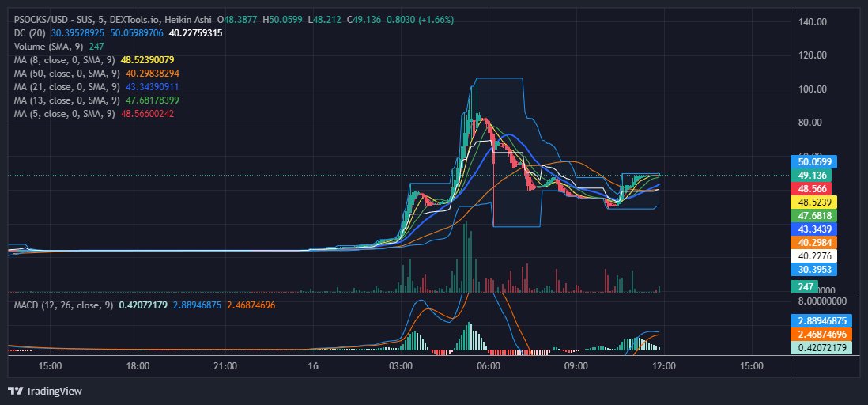Click the green 247 volume label
The height and width of the screenshot is (405, 868).
coord(805,286)
